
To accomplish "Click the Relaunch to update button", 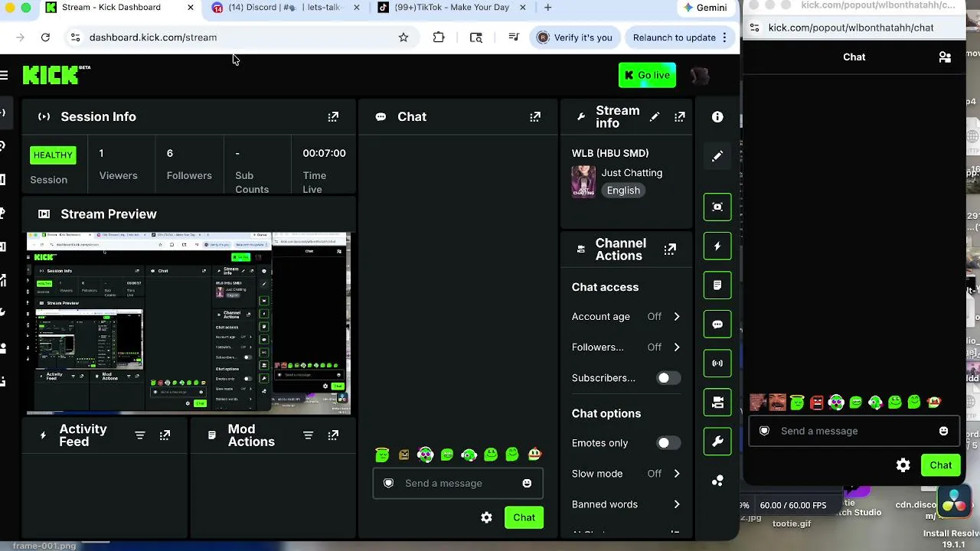I will pos(678,37).
